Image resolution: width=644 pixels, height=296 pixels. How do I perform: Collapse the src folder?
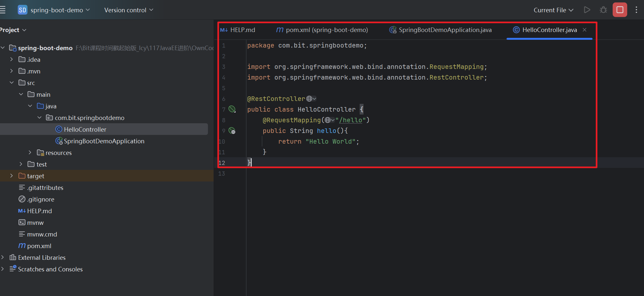click(x=12, y=83)
